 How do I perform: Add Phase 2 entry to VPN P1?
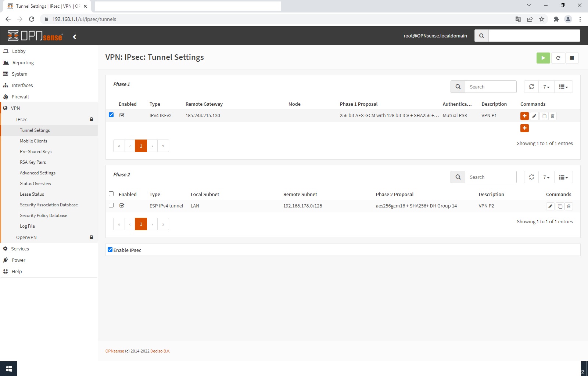click(524, 116)
